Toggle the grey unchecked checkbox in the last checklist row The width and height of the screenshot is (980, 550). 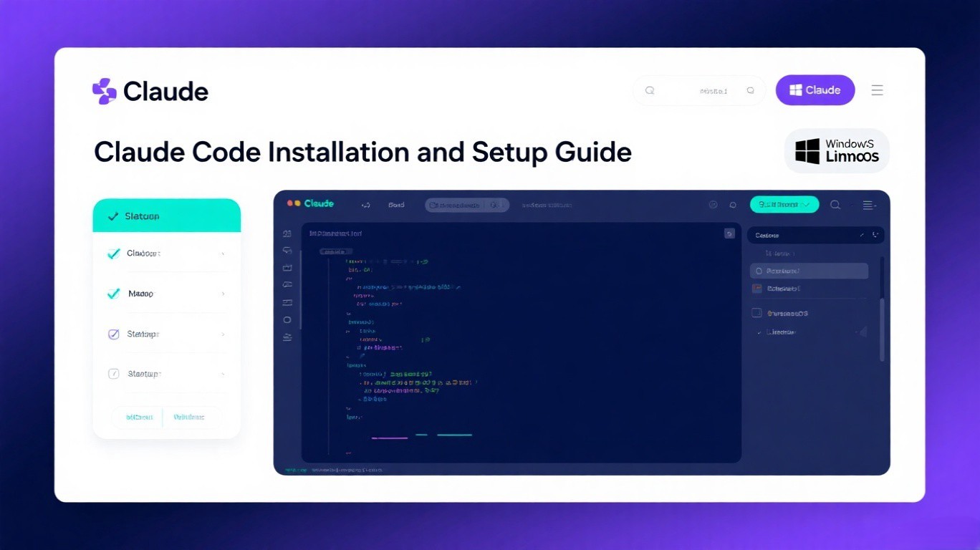click(113, 374)
